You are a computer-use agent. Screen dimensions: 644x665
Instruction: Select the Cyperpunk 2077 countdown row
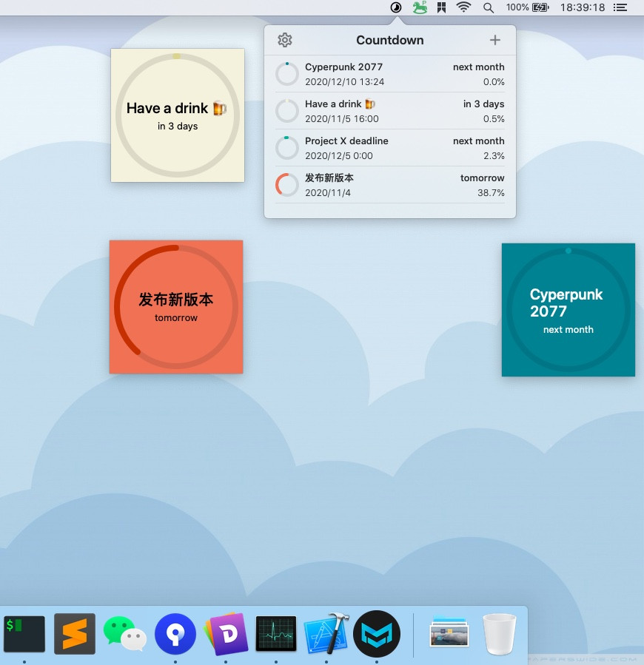(x=389, y=74)
